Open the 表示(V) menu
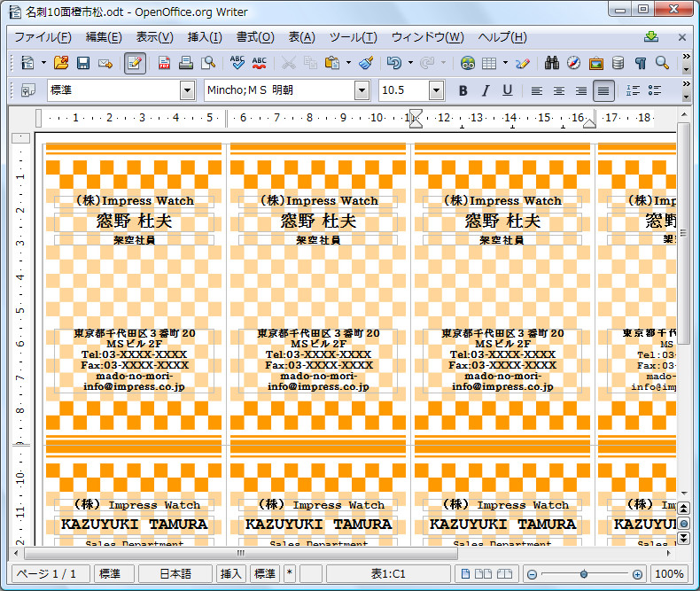The height and width of the screenshot is (591, 700). pos(154,37)
